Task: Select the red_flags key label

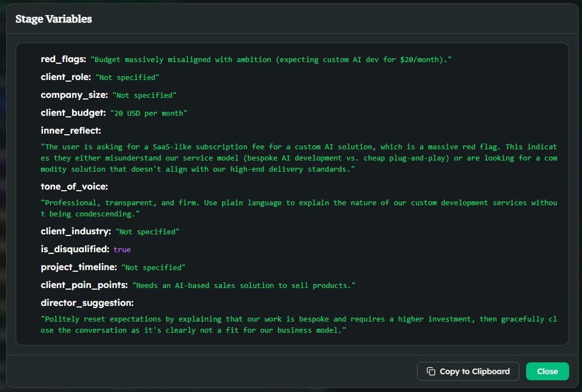Action: pyautogui.click(x=64, y=59)
